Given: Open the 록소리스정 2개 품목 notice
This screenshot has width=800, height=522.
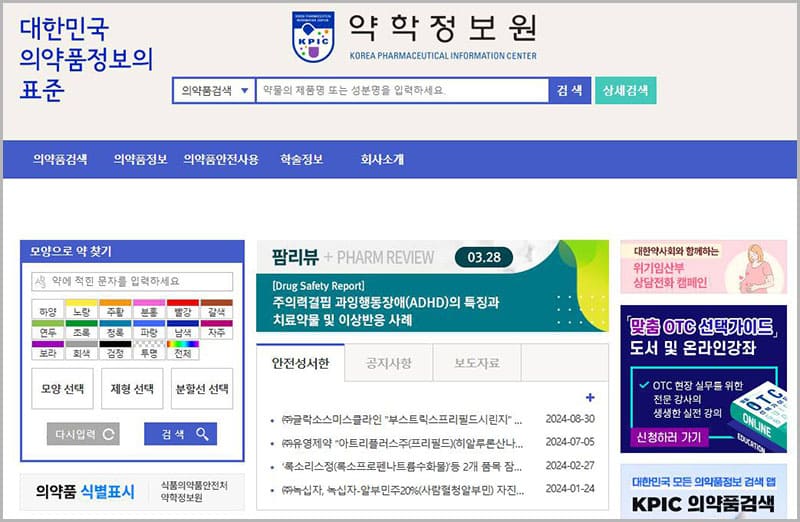Looking at the screenshot, I should tap(402, 466).
